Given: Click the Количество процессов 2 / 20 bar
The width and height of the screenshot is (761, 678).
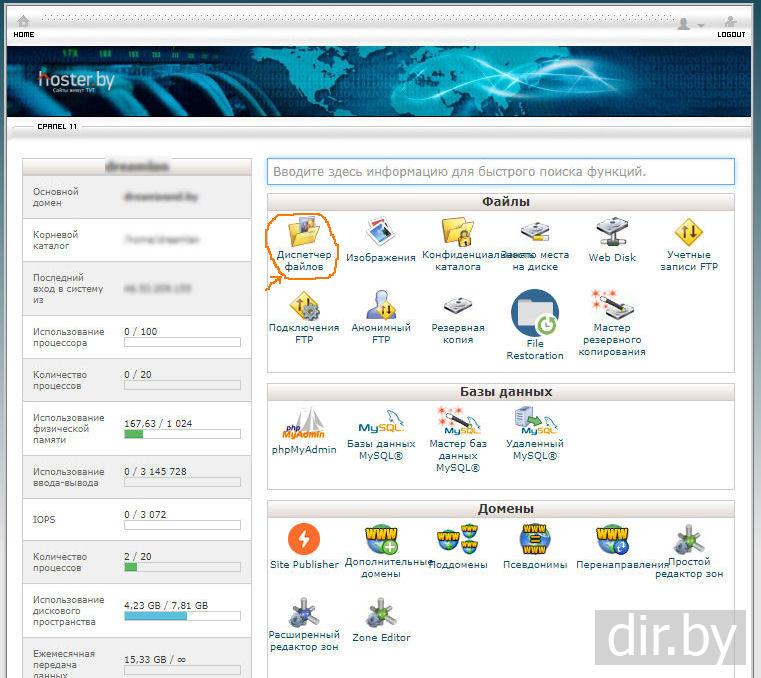Looking at the screenshot, I should click(x=182, y=567).
